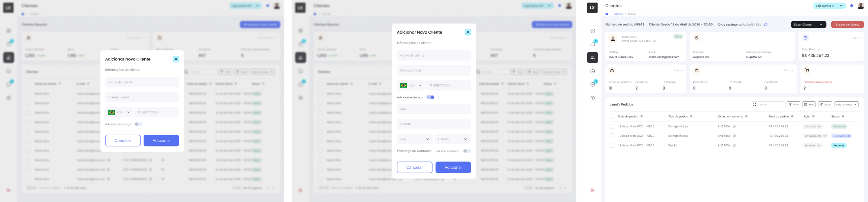Viewport: 868px width, 202px height.
Task: Expand the Ação em massa dropdown in Janet's Pedidos
Action: pyautogui.click(x=846, y=105)
